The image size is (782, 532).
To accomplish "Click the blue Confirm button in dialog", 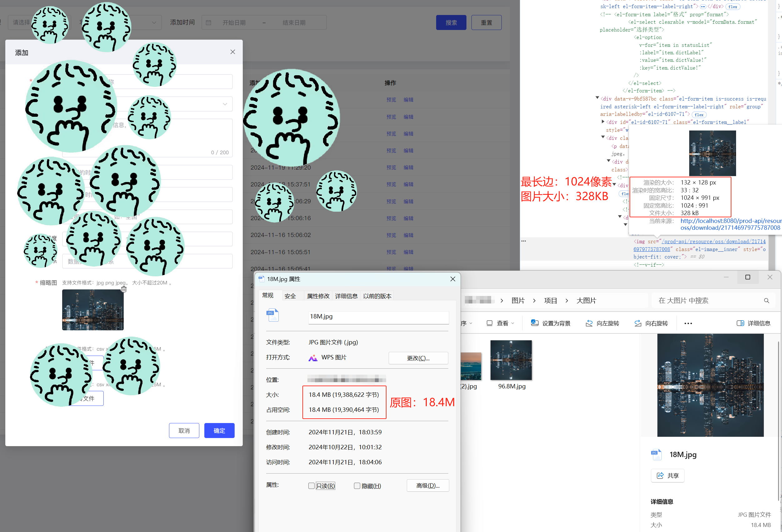I will 219,431.
